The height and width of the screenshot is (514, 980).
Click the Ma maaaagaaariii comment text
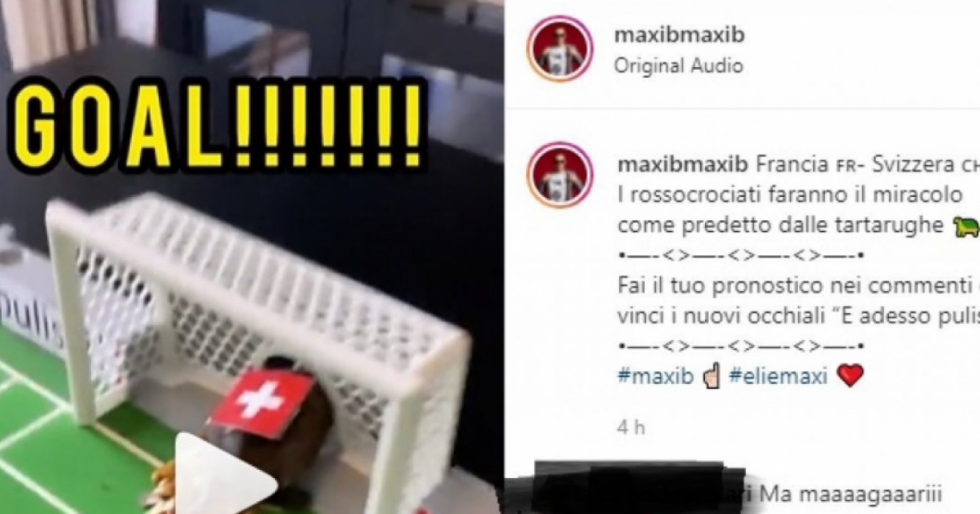[851, 497]
